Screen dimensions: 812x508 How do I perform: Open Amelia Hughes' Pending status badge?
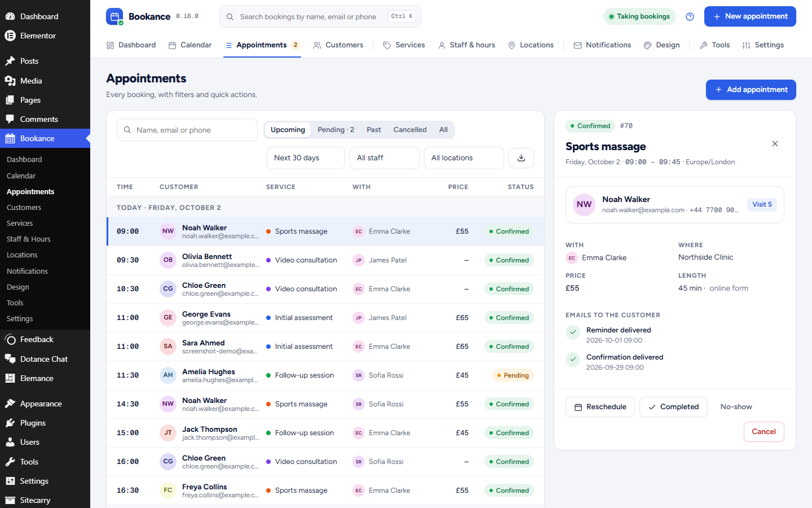514,375
